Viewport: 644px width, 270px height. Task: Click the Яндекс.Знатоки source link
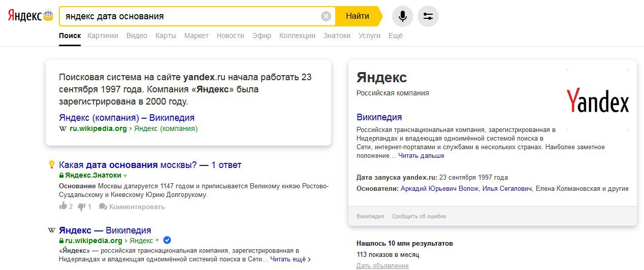coord(93,175)
